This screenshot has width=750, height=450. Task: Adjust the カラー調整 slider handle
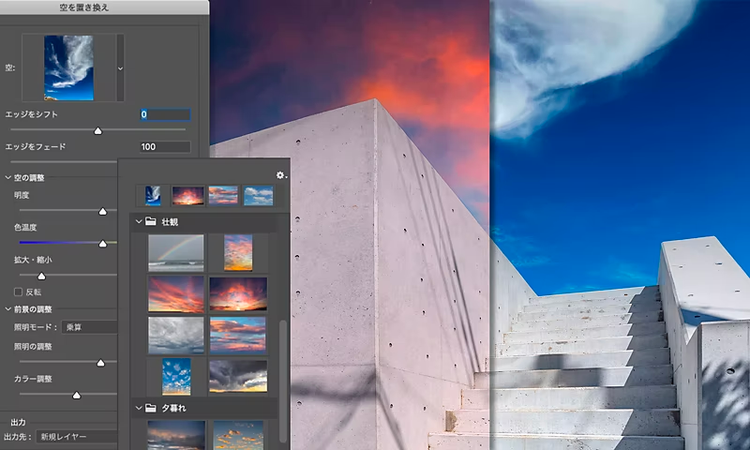[76, 395]
